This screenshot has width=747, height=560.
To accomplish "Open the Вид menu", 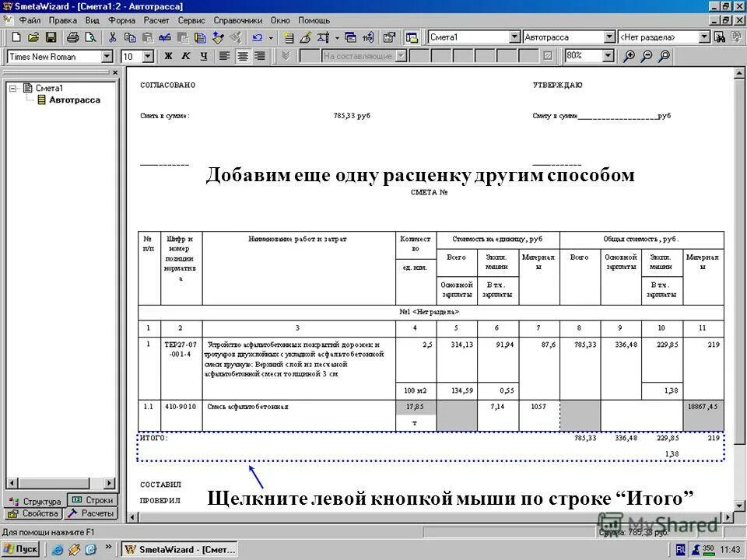I will pos(92,20).
